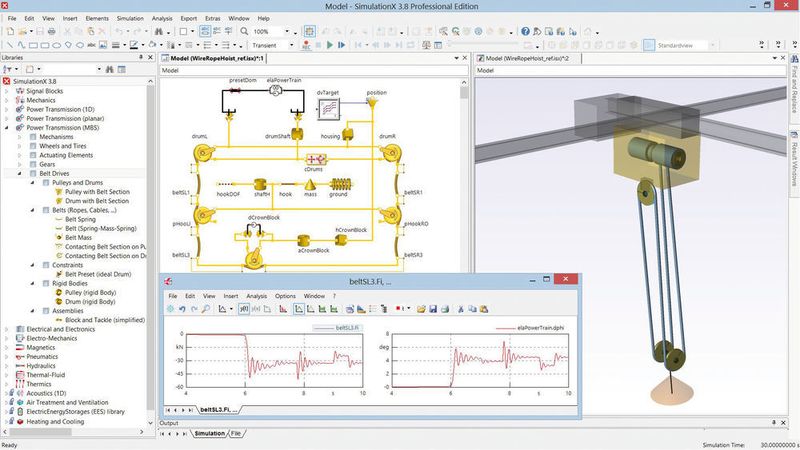Toggle y(t) plot mode in result window
Screen dimensions: 800x450
pyautogui.click(x=244, y=309)
